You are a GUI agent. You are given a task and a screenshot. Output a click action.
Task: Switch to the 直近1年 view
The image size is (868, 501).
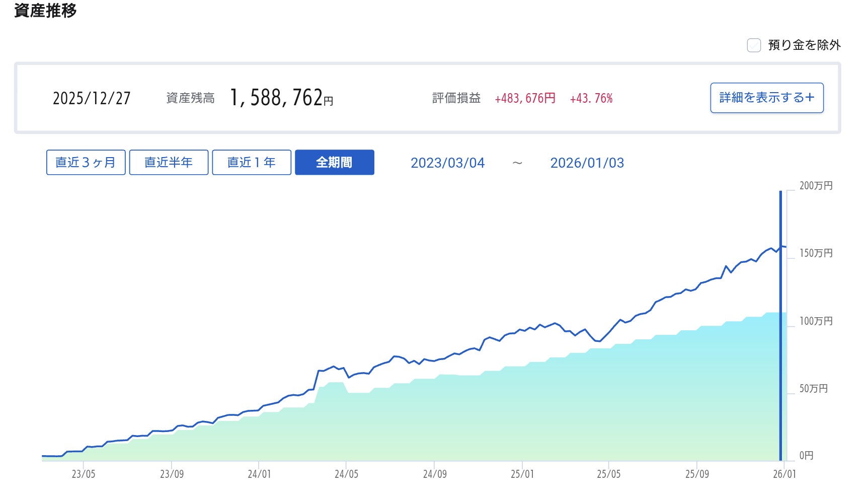click(251, 162)
